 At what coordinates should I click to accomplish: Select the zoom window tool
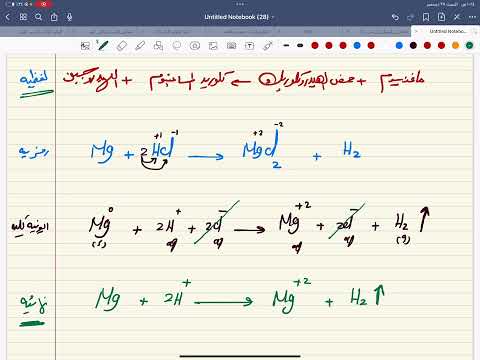click(x=86, y=46)
